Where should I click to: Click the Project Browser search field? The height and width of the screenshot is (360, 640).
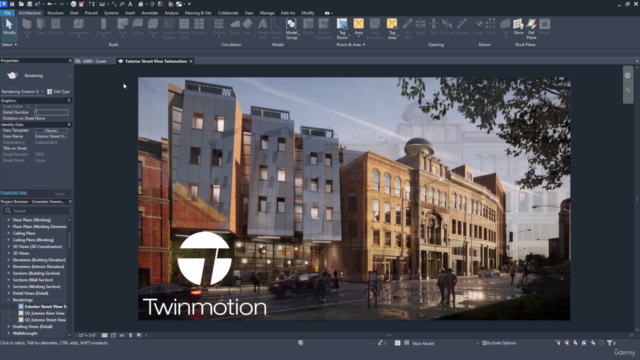pos(36,211)
